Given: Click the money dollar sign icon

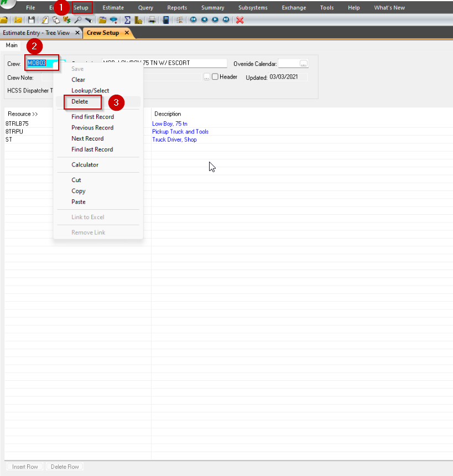Looking at the screenshot, I should pyautogui.click(x=67, y=20).
